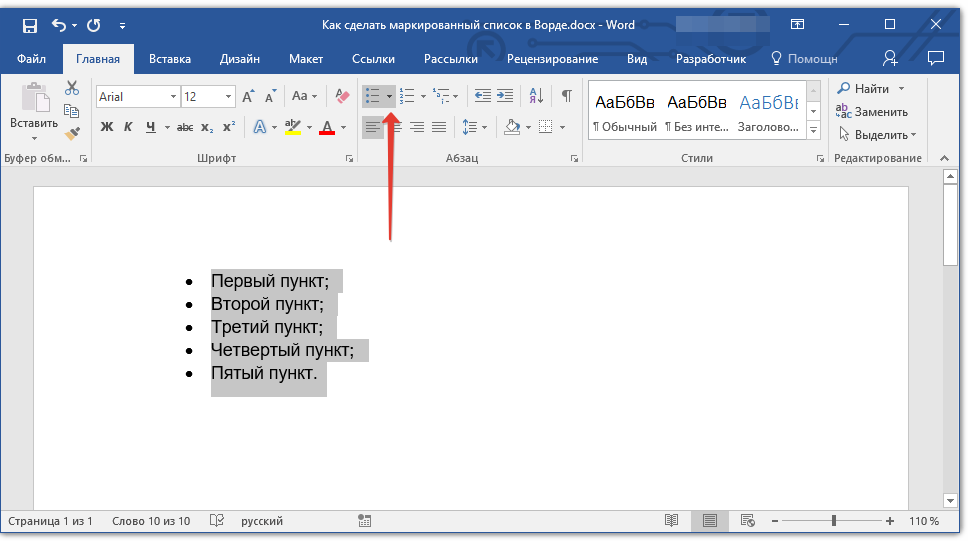Screen dimensions: 968x541
Task: Click the numbered list icon
Action: 407,96
